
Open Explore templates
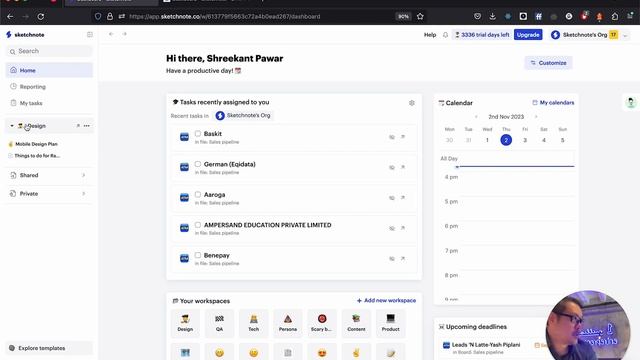click(x=49, y=348)
